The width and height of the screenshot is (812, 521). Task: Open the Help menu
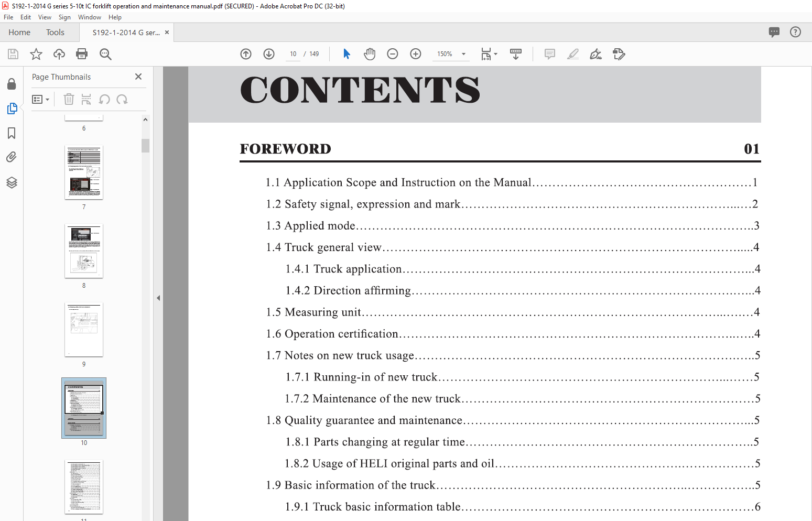115,17
